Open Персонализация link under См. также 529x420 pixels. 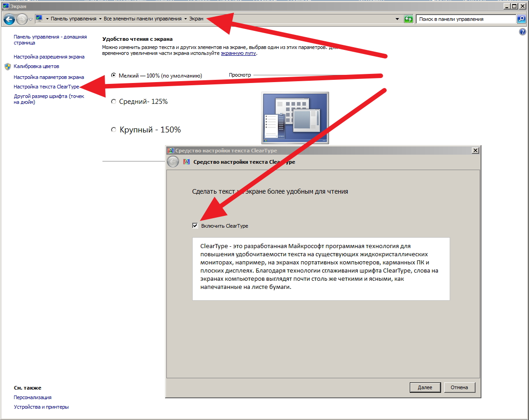(32, 397)
